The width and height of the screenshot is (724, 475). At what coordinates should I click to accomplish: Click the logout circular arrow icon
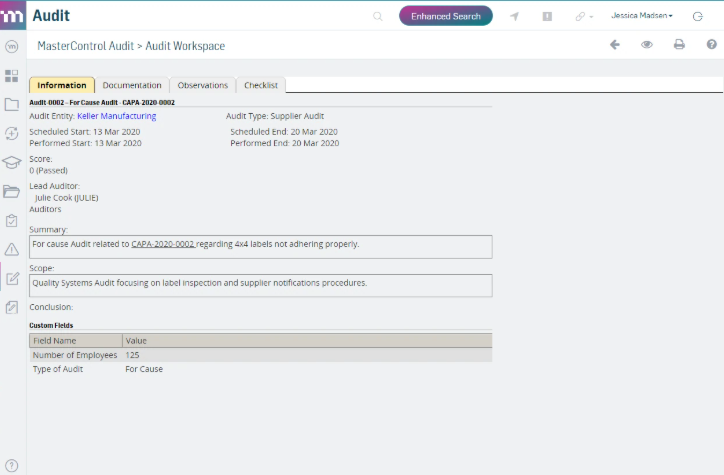[x=698, y=17]
